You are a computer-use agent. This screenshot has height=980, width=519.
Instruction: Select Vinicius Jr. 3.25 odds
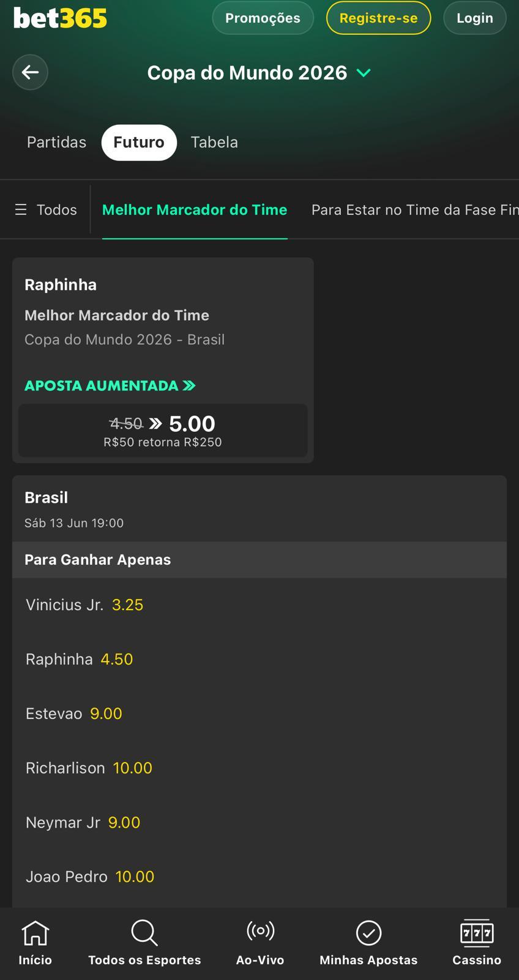tap(127, 605)
